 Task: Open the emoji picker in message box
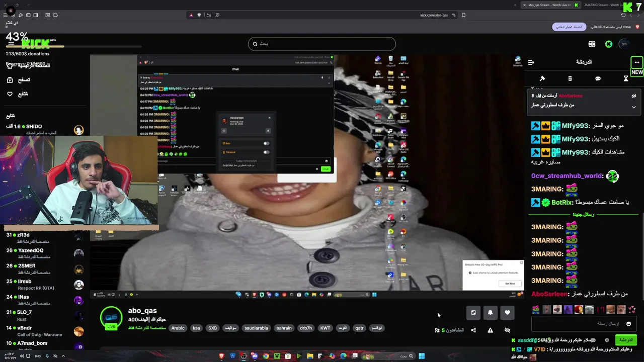[628, 324]
